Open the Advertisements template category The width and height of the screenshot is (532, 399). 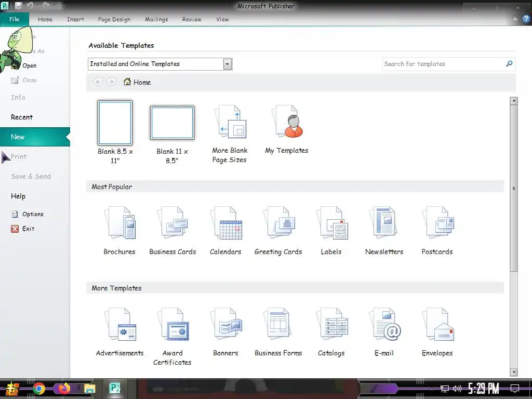[119, 332]
